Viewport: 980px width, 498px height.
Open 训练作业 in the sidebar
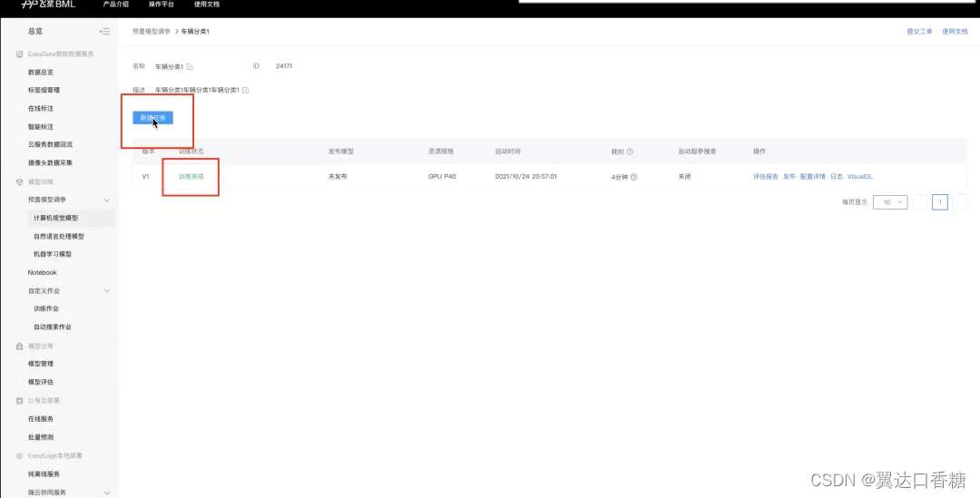(46, 308)
